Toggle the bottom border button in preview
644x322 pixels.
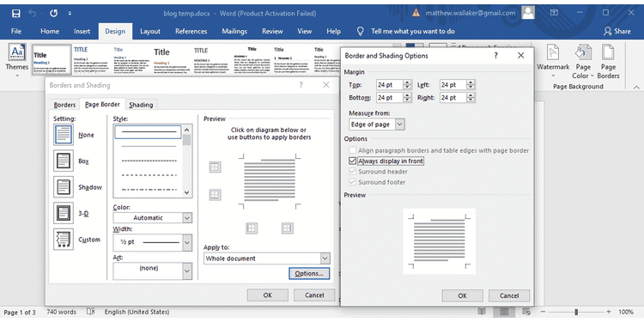[216, 195]
